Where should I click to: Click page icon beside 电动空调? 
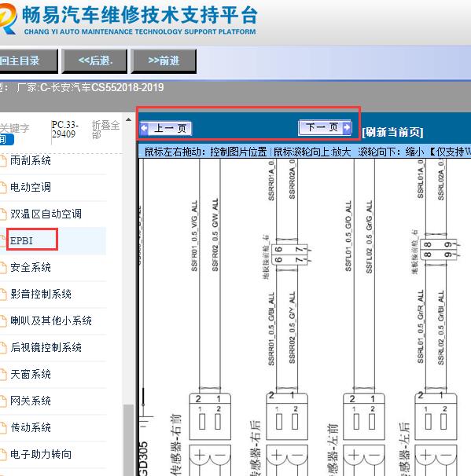[3, 188]
